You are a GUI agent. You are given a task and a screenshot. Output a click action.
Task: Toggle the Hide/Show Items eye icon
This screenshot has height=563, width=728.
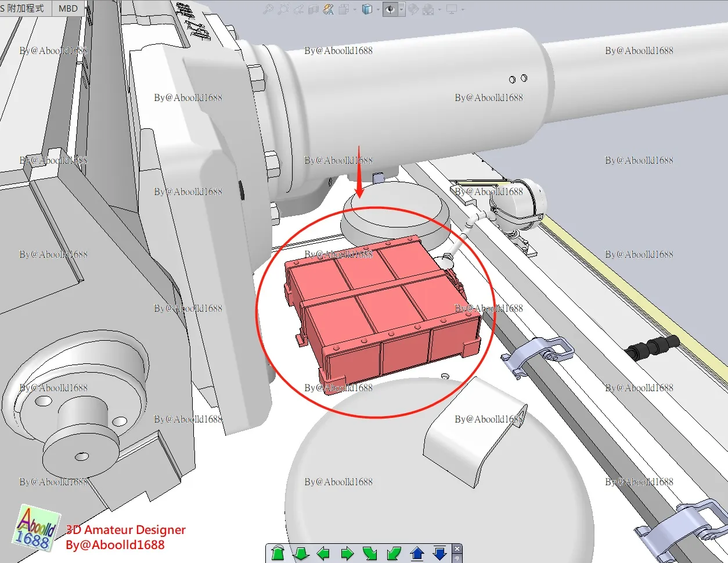(x=389, y=10)
